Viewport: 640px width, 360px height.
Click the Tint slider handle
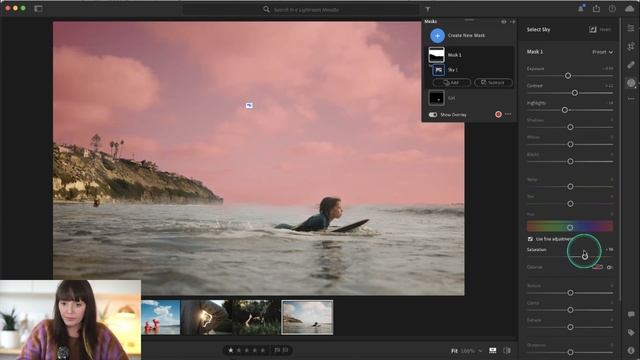click(x=571, y=204)
